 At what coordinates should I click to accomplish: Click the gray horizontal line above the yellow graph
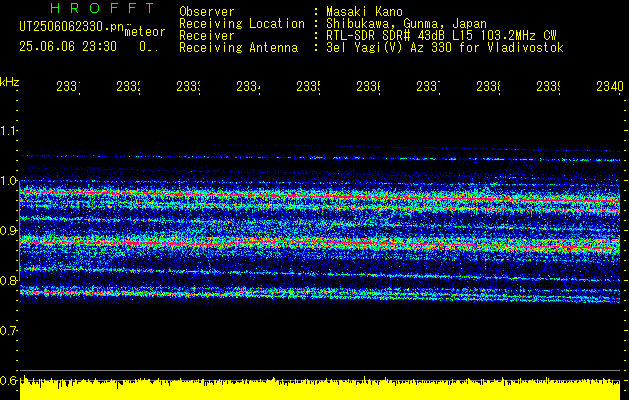tap(320, 370)
